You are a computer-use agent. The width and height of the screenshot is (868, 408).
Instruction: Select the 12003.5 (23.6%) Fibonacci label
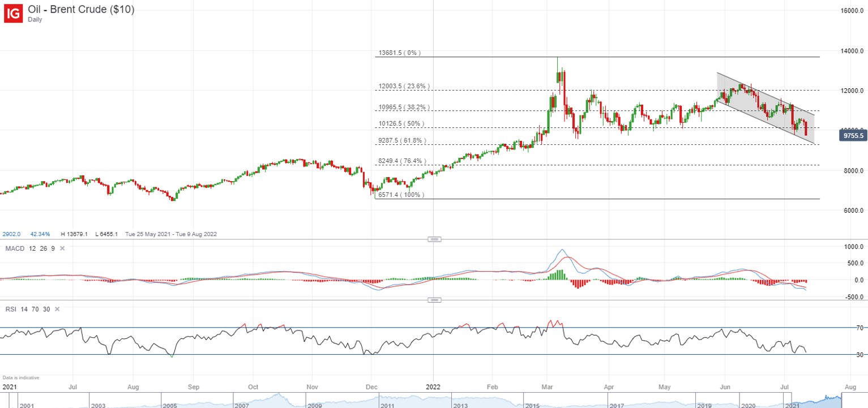(404, 87)
